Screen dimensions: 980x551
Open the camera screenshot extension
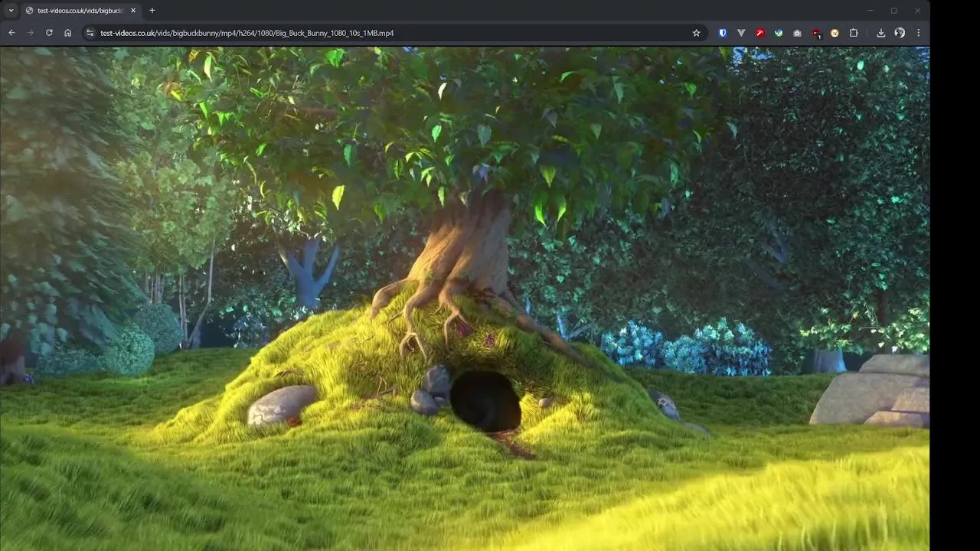pos(797,33)
